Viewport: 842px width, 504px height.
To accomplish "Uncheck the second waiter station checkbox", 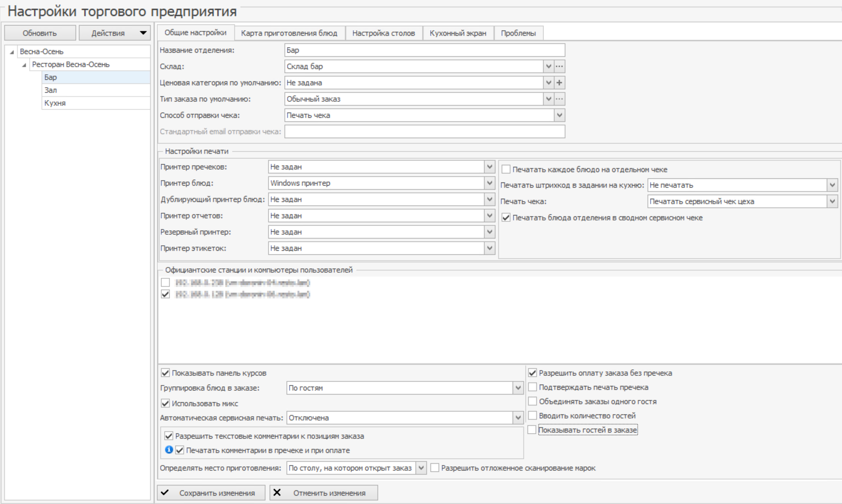I will point(166,294).
